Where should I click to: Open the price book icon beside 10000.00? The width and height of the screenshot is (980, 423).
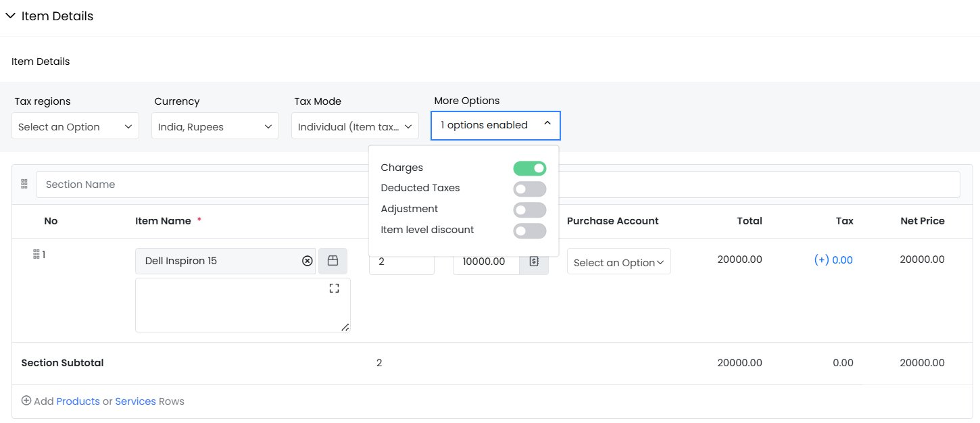coord(534,262)
